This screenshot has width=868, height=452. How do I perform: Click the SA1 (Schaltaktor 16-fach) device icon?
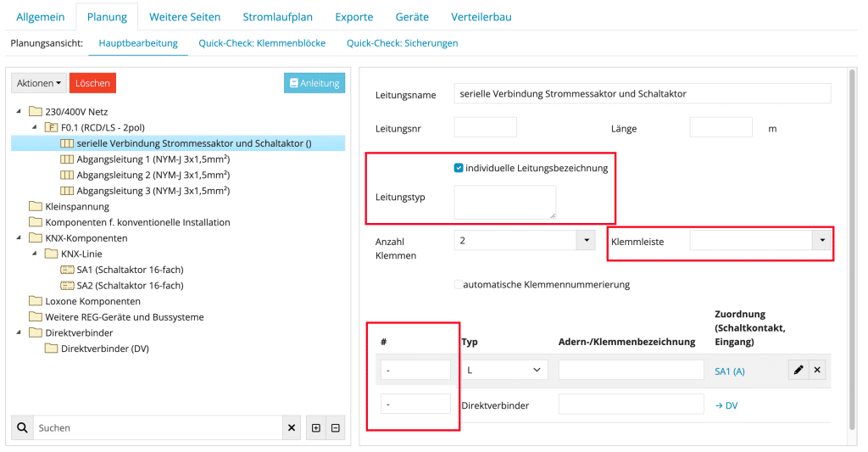67,270
